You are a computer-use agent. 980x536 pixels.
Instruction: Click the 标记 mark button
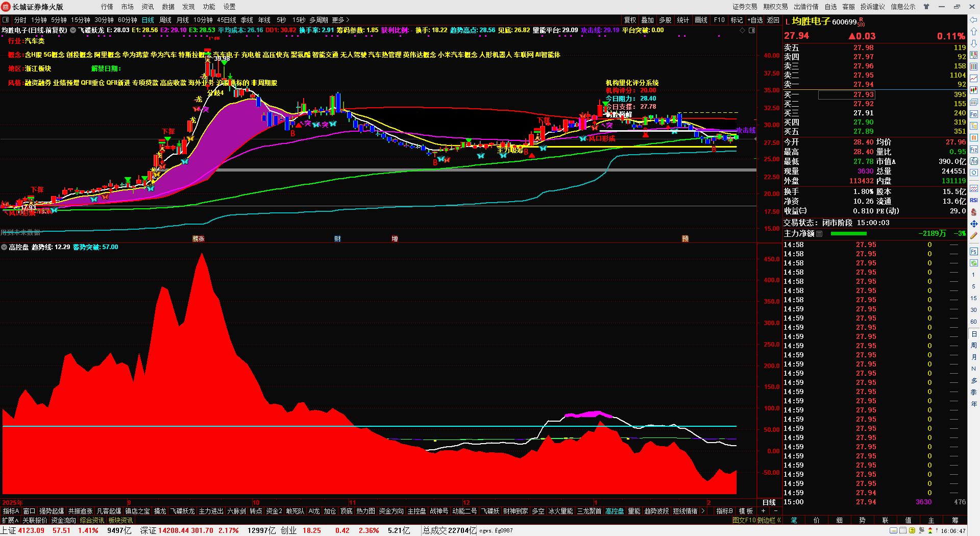[737, 20]
